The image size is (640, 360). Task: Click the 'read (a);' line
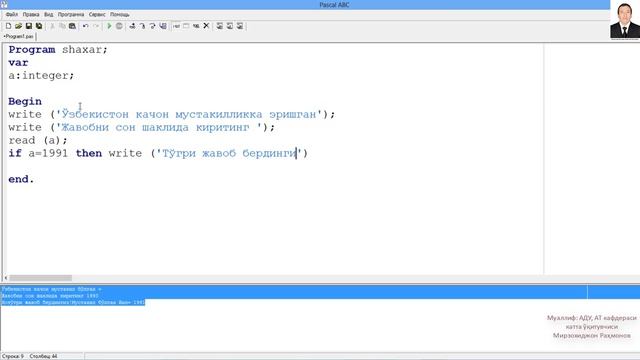tap(38, 140)
